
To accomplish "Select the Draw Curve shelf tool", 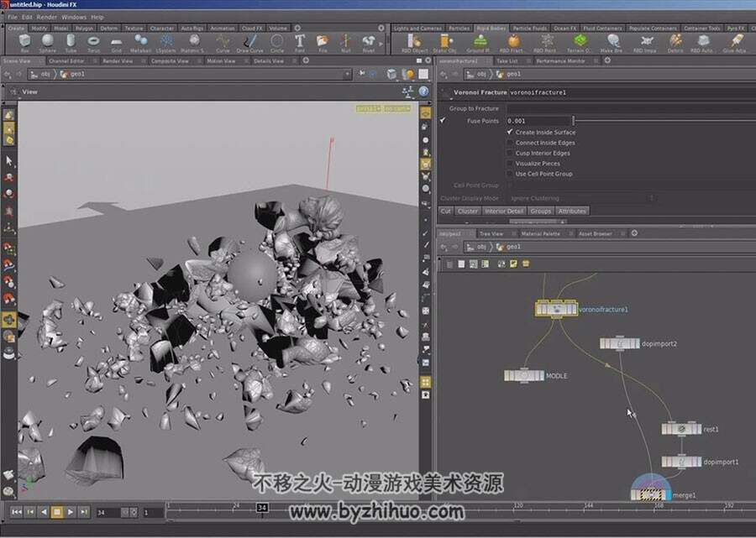I will 249,43.
